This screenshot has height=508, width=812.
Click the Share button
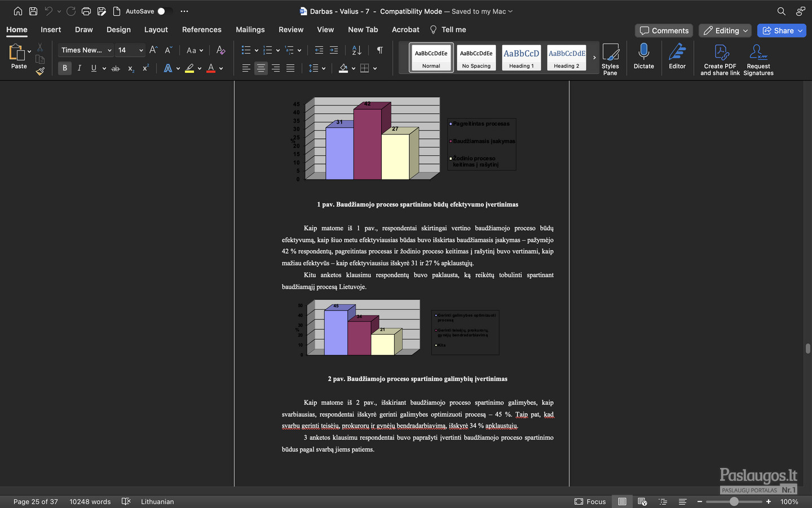[782, 30]
